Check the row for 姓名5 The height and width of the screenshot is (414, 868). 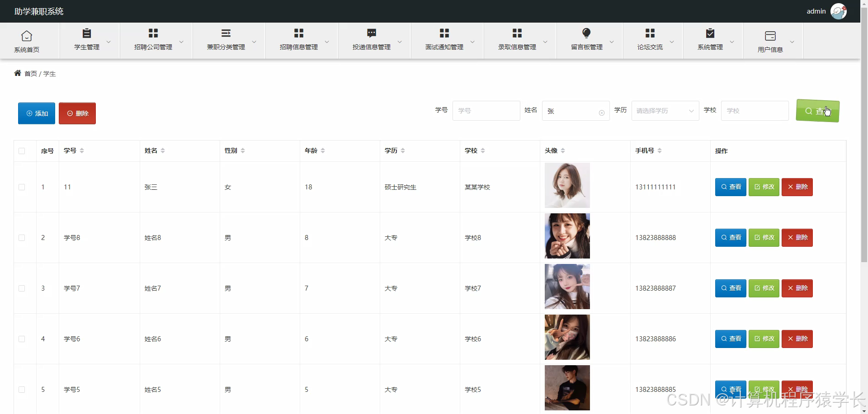(x=22, y=390)
